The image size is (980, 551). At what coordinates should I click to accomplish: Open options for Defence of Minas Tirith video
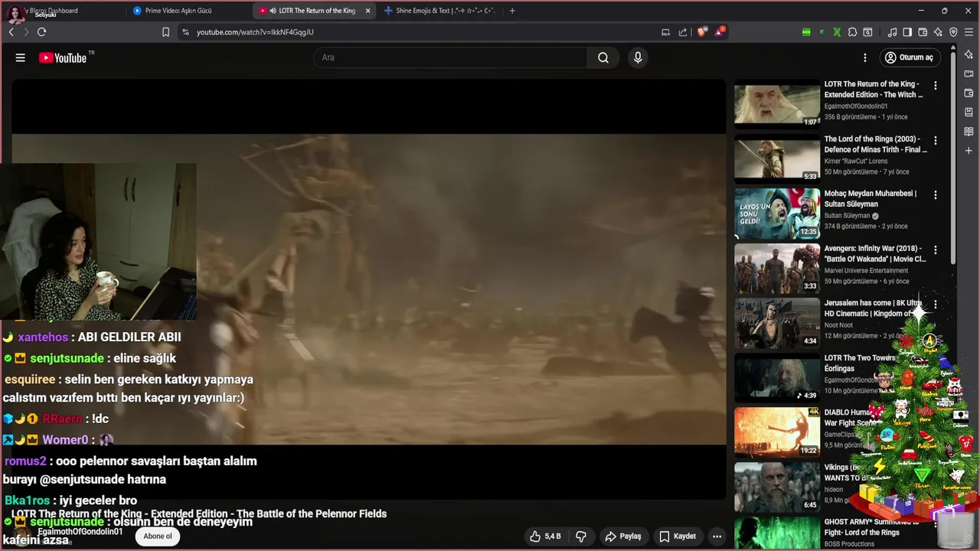935,141
